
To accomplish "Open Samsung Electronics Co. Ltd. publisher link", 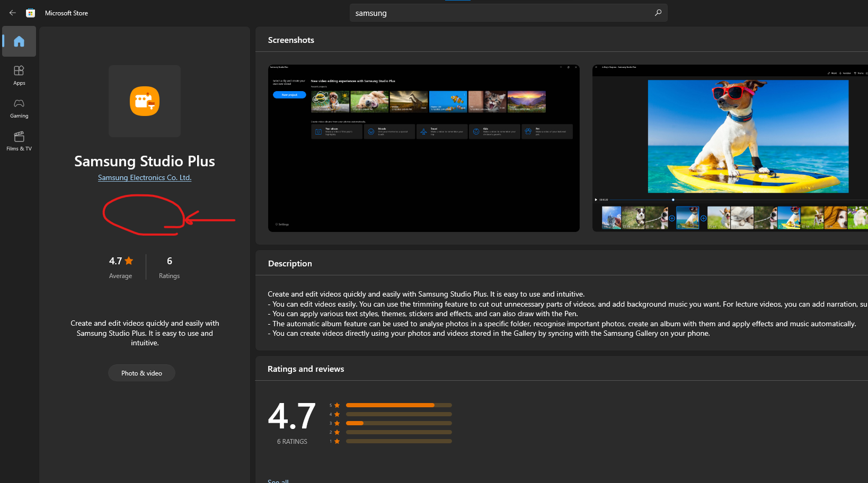I will tap(145, 177).
